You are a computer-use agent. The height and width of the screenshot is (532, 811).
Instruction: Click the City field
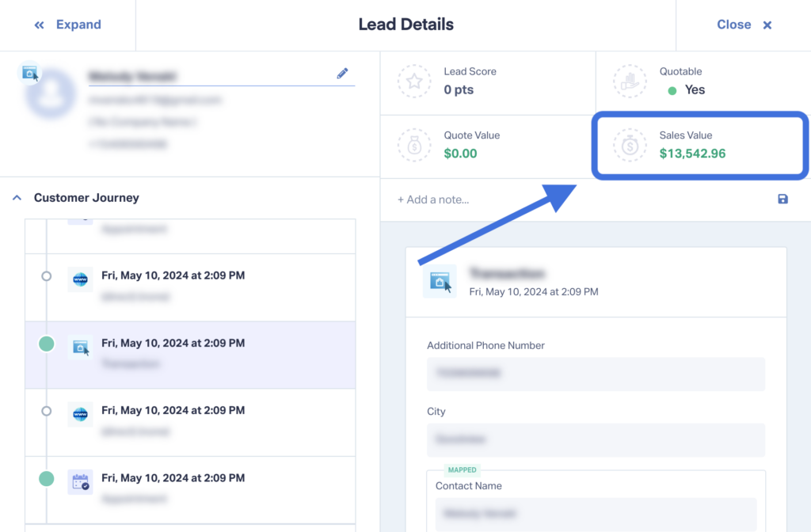tap(596, 440)
